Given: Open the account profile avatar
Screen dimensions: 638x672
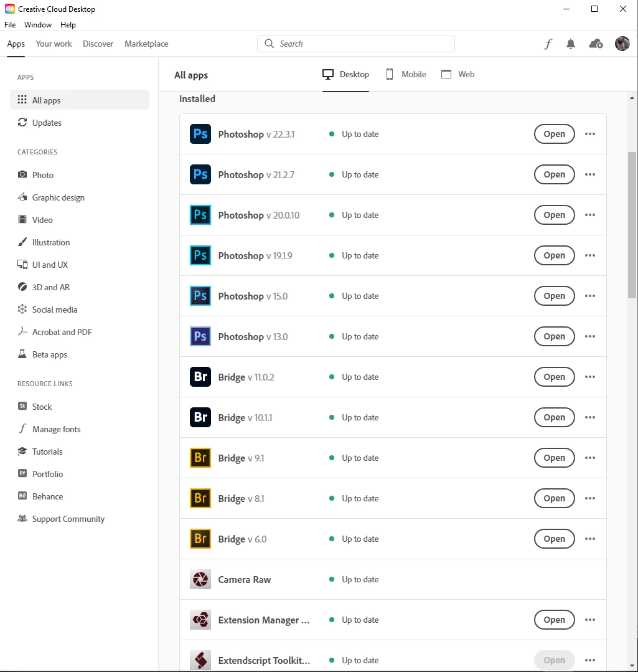Looking at the screenshot, I should pos(622,44).
